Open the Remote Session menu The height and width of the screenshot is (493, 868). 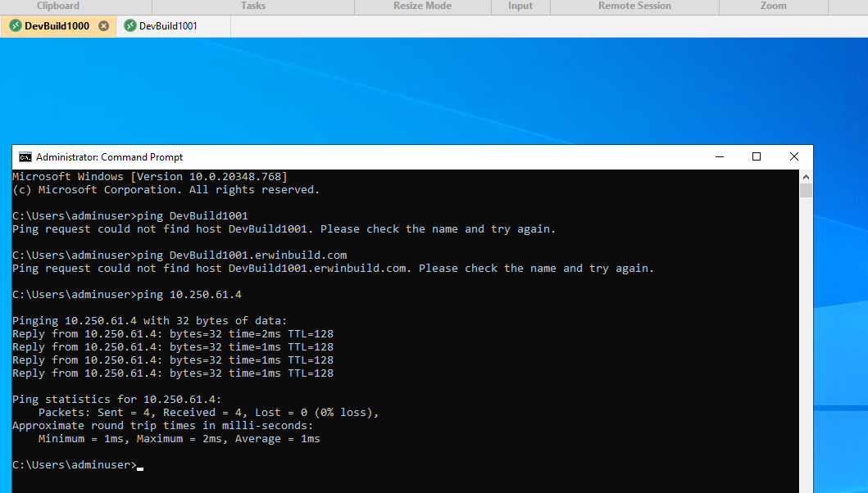click(634, 6)
